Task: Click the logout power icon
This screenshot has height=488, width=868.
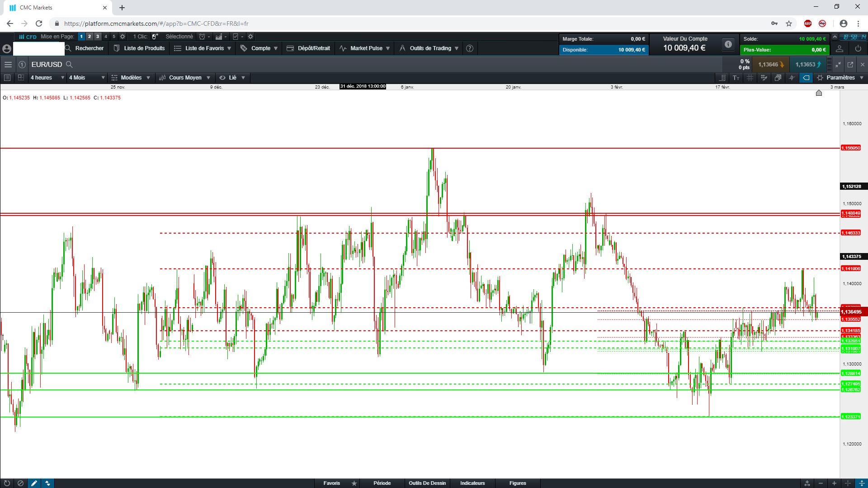Action: (858, 48)
